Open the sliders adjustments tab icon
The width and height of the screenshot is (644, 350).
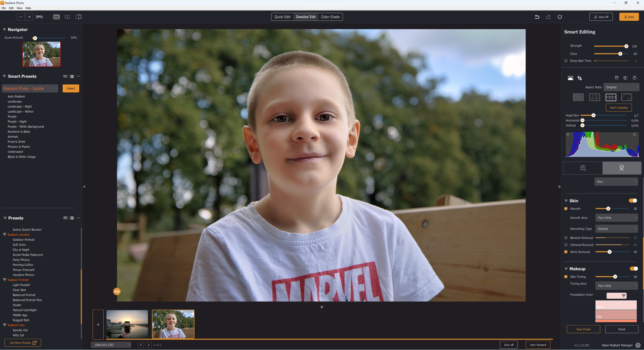[x=583, y=168]
